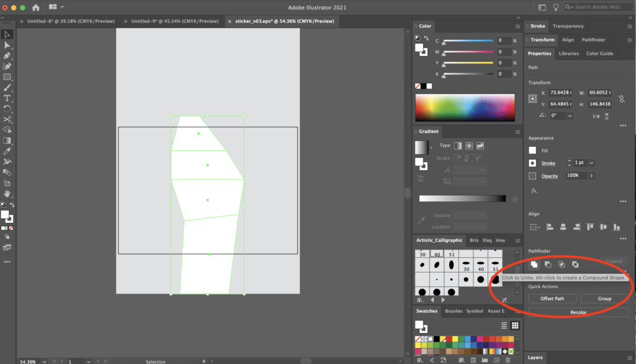The image size is (636, 364).
Task: Select Linear Gradient type
Action: (x=458, y=146)
